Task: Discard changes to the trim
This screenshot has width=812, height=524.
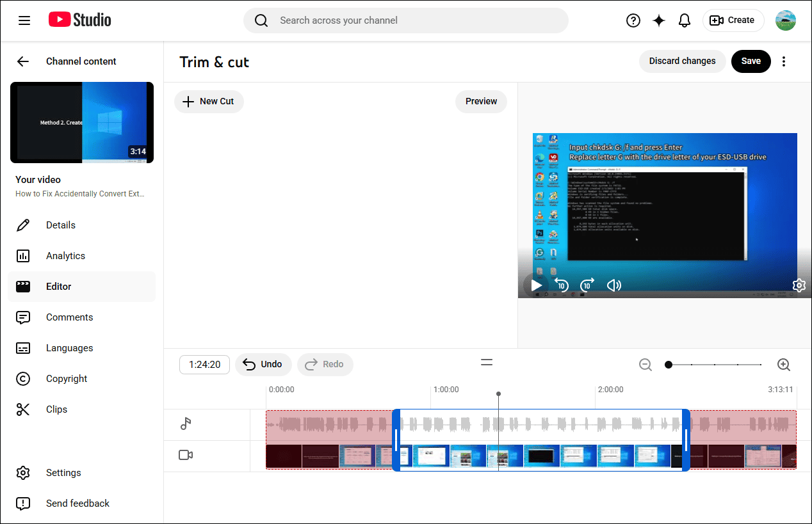Action: [x=682, y=61]
